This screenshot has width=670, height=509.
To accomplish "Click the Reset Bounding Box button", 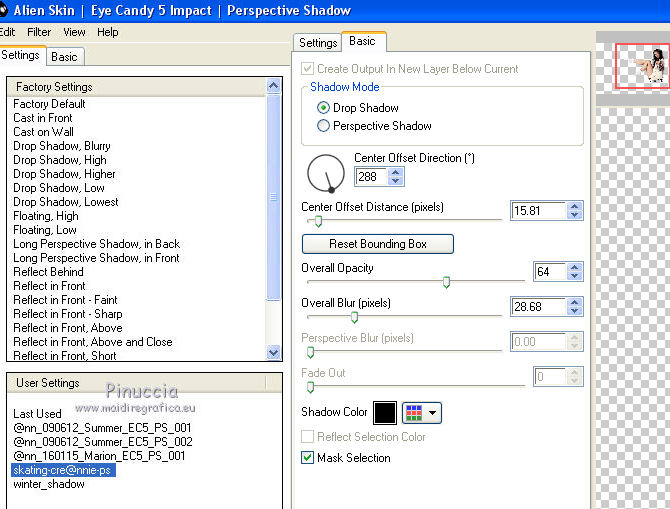I will [378, 244].
